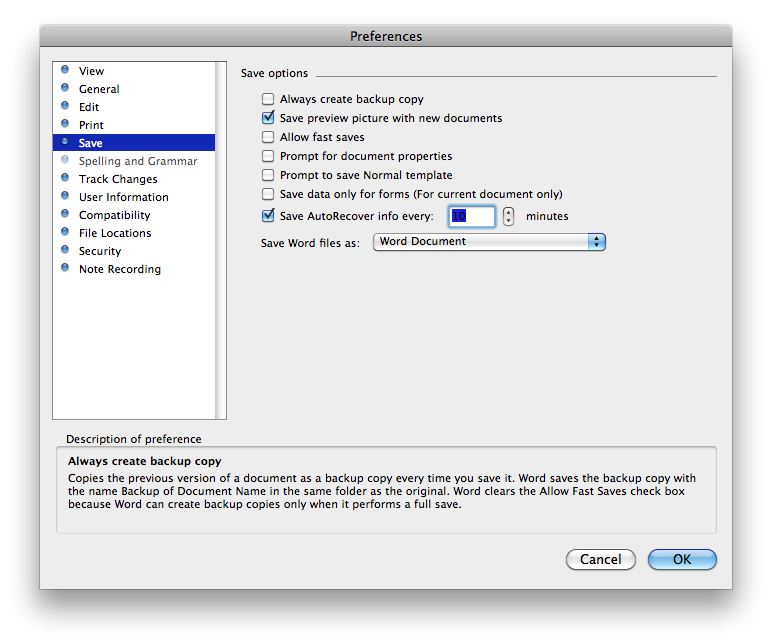Click the "Save options" section heading
The width and height of the screenshot is (772, 644).
pyautogui.click(x=274, y=73)
